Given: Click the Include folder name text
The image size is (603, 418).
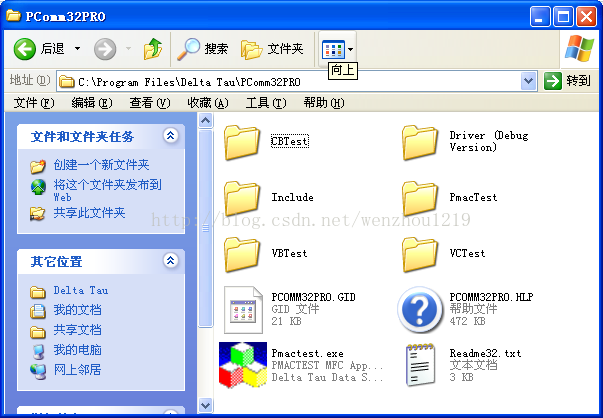Looking at the screenshot, I should coord(292,197).
